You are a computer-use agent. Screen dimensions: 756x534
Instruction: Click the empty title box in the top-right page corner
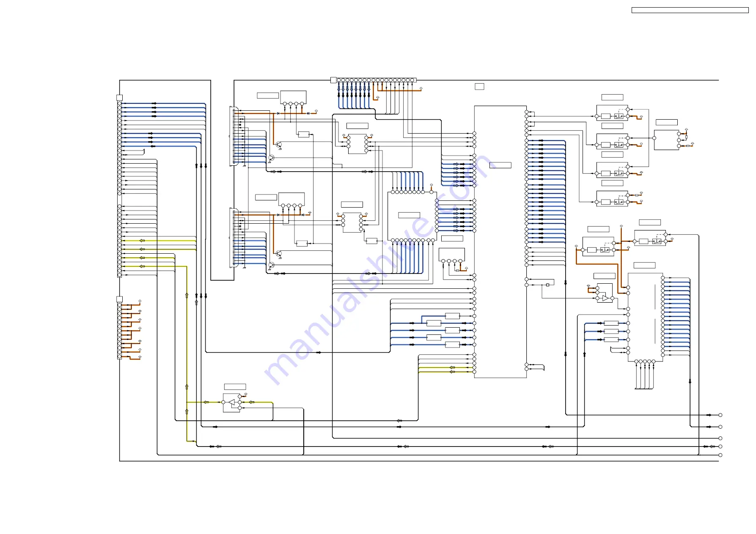[690, 10]
